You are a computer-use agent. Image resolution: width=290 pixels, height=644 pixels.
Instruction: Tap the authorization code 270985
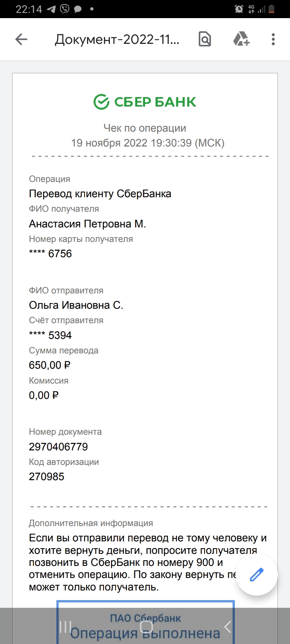(x=47, y=477)
